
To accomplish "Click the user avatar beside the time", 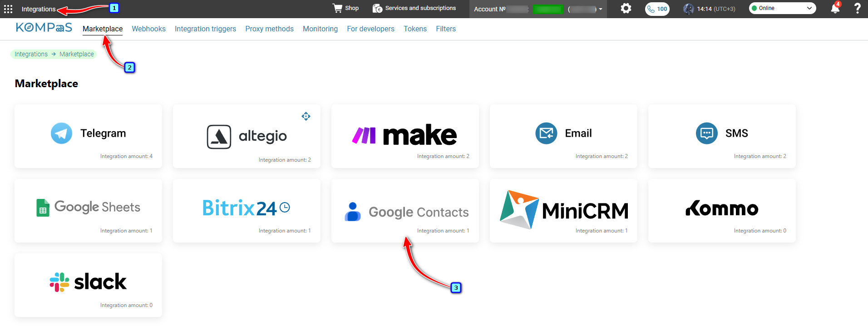I will click(689, 9).
